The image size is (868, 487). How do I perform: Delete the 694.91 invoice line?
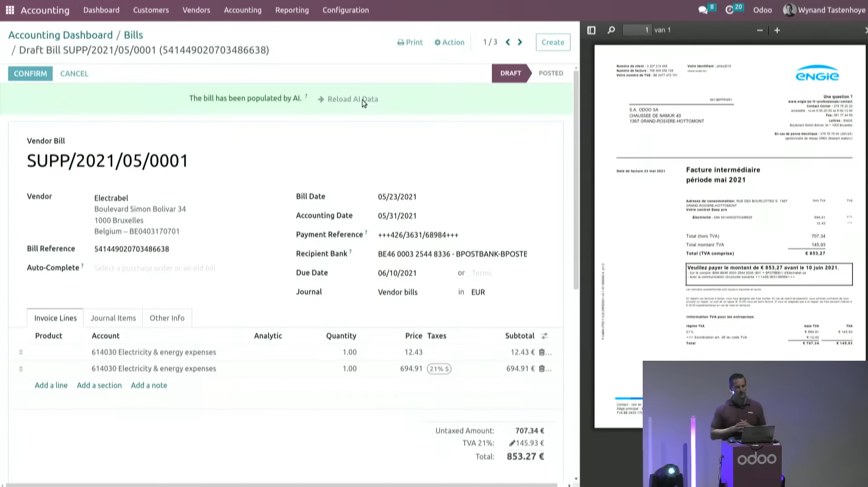click(541, 368)
